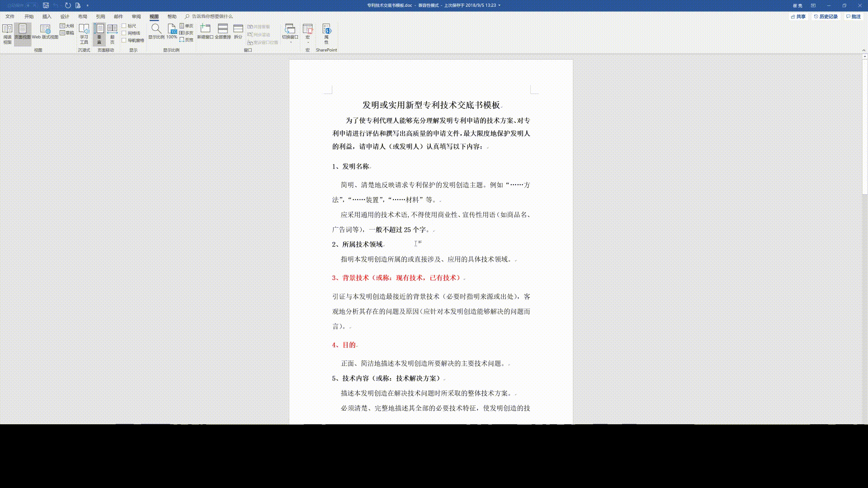This screenshot has height=488, width=868.
Task: Switch to Web 版式视图 (Web Layout)
Action: 45,32
